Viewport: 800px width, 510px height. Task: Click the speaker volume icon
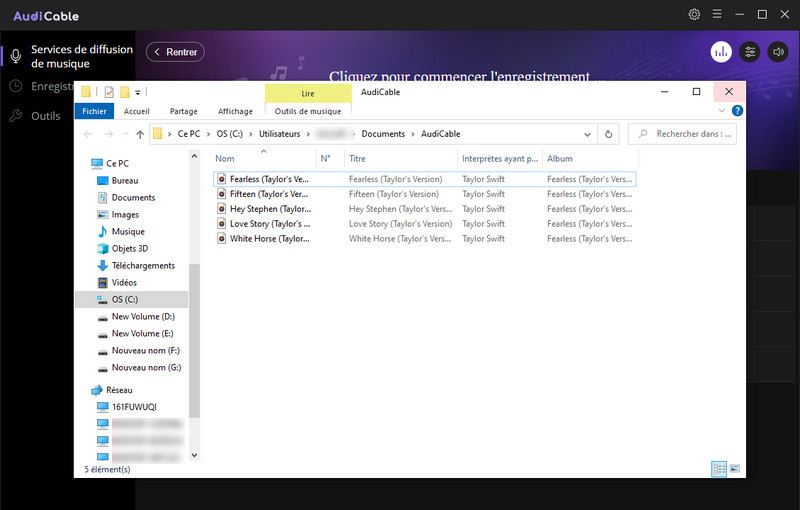pyautogui.click(x=777, y=52)
